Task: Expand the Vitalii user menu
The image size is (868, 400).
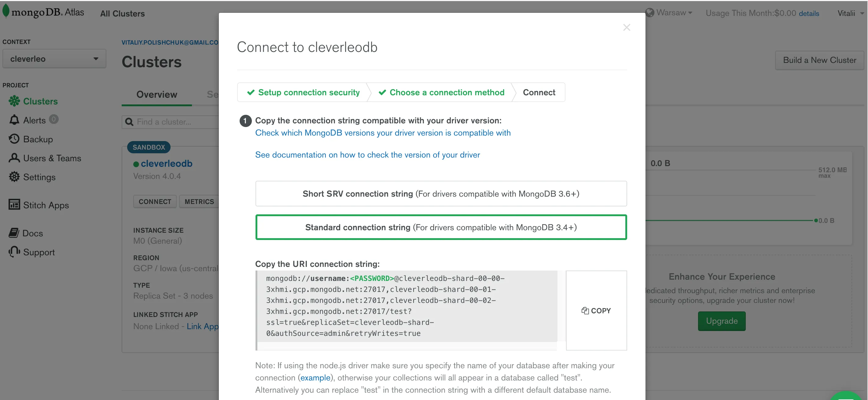Action: pyautogui.click(x=851, y=13)
